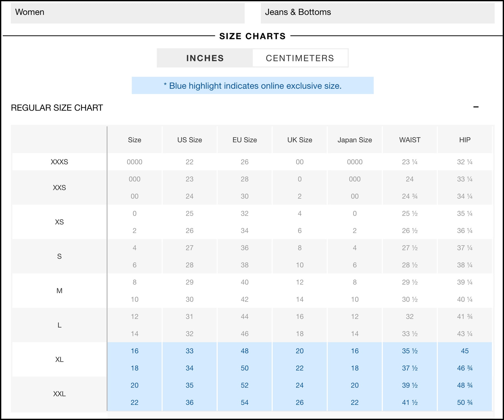This screenshot has width=504, height=420.
Task: Click the blue online exclusive size notice
Action: pos(252,86)
